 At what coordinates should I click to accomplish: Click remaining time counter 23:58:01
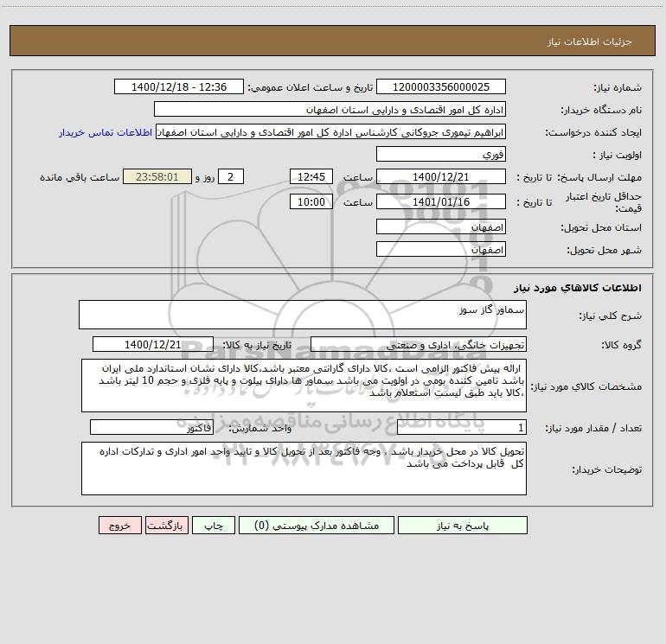[157, 176]
